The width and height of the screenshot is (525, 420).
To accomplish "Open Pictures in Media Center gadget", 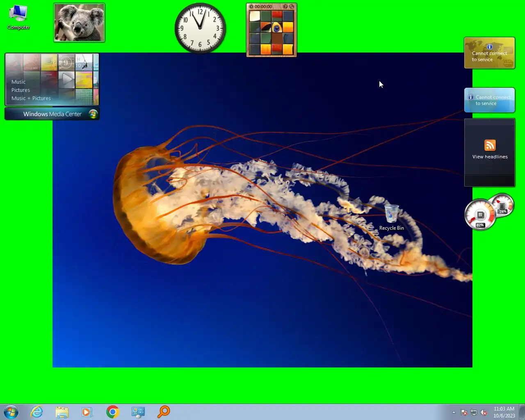I will [21, 90].
